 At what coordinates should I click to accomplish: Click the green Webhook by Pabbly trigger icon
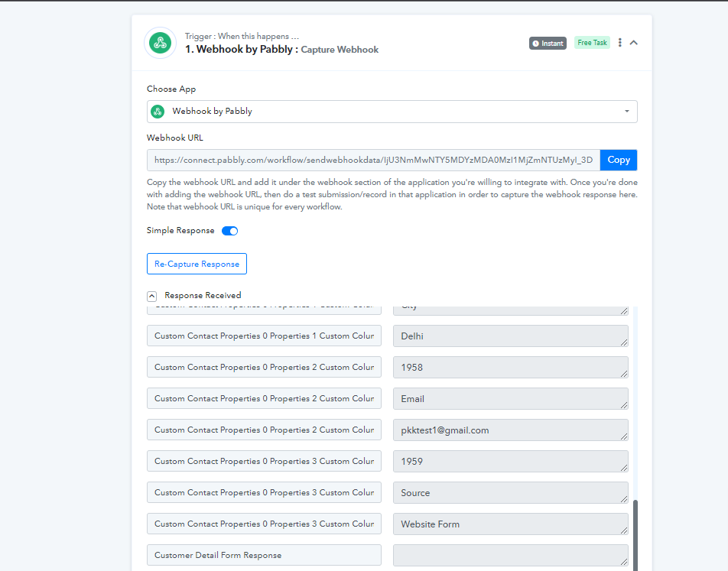(x=160, y=43)
